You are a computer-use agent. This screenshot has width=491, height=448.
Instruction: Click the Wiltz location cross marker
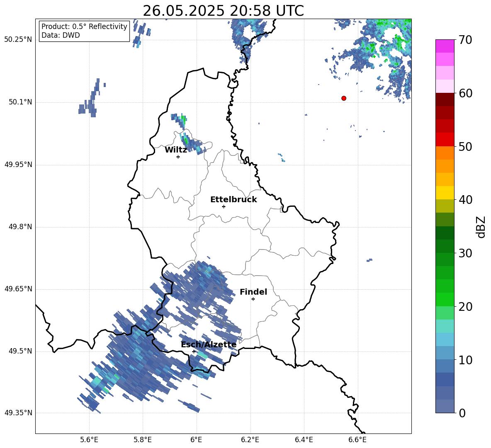178,157
